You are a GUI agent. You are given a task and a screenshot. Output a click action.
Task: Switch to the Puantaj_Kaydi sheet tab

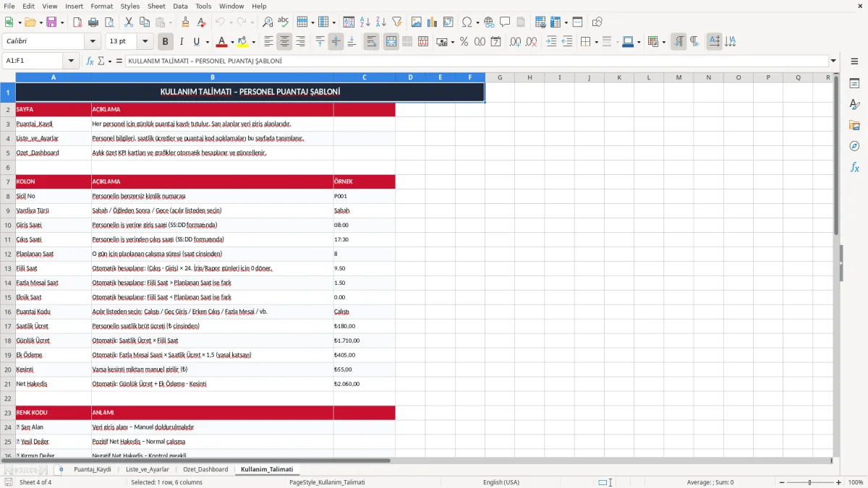pyautogui.click(x=93, y=469)
